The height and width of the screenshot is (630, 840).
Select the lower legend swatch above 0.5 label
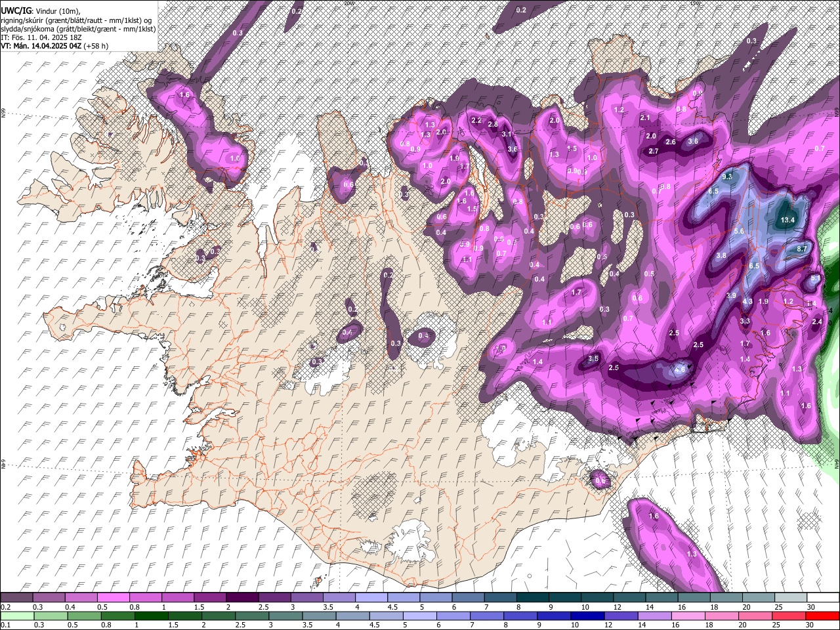[83, 616]
